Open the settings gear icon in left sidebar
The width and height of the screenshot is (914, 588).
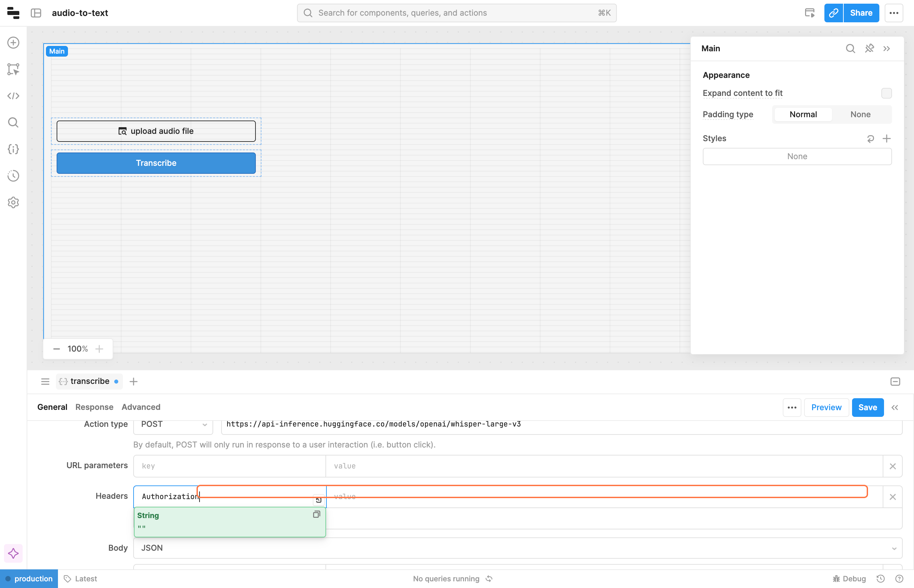click(x=13, y=202)
